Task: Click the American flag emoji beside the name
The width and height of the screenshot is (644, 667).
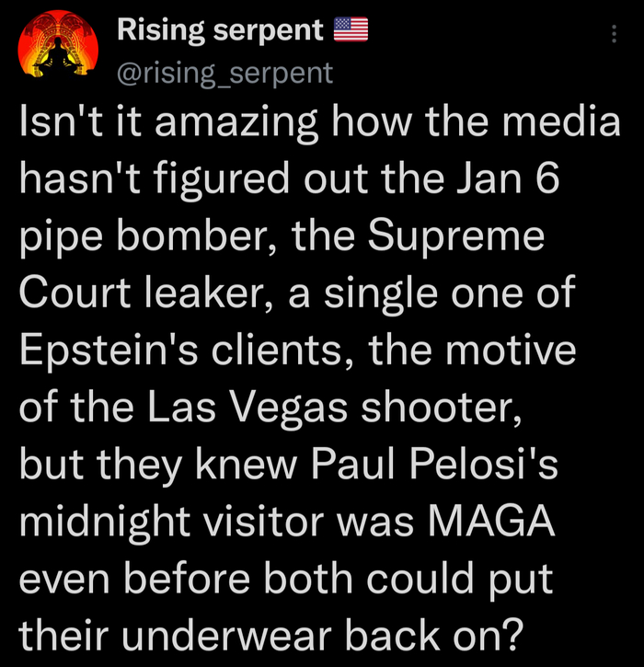Action: pos(350,32)
